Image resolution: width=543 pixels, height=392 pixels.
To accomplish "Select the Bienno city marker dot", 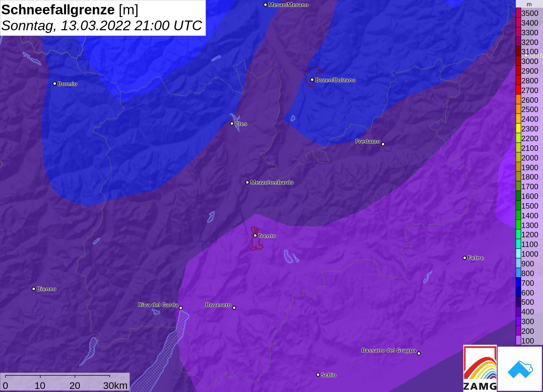I will click(x=34, y=288).
